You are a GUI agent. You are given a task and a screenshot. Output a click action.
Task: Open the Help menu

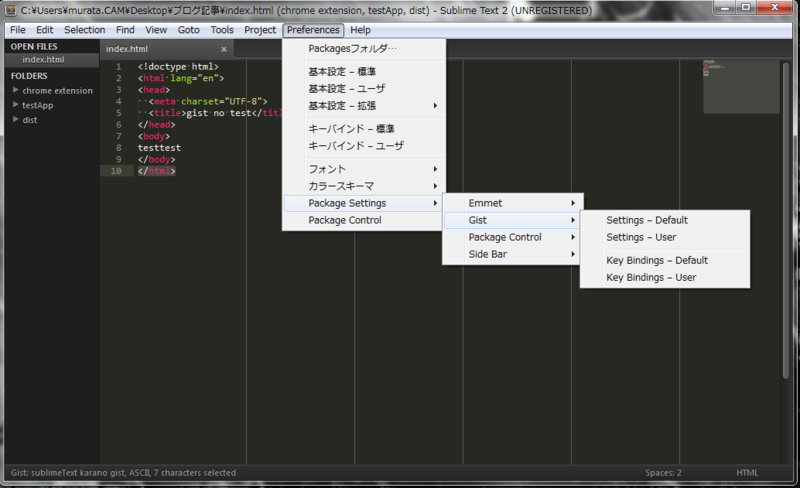(360, 30)
